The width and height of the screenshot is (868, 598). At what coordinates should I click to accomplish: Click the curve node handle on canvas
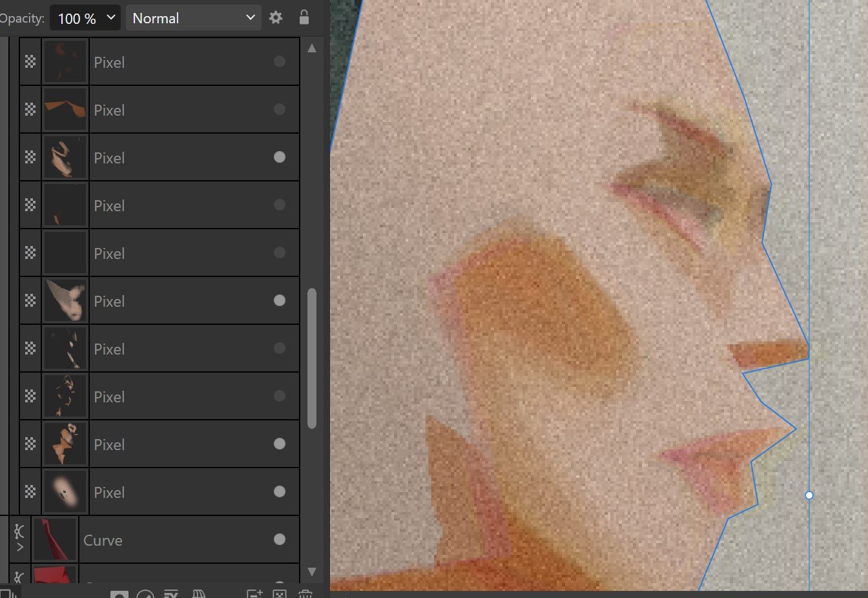(809, 495)
